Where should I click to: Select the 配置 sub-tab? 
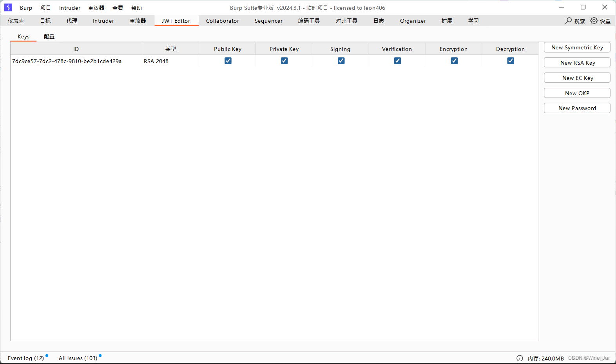point(49,36)
